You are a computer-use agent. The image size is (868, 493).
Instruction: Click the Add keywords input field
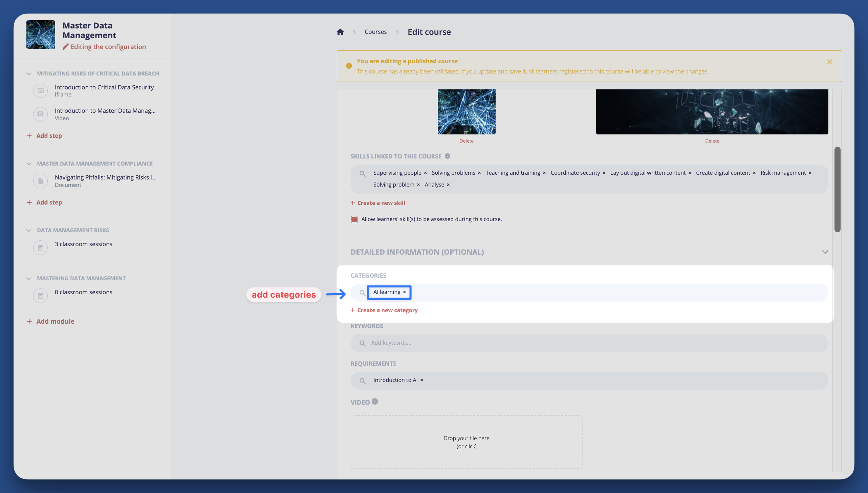(589, 343)
